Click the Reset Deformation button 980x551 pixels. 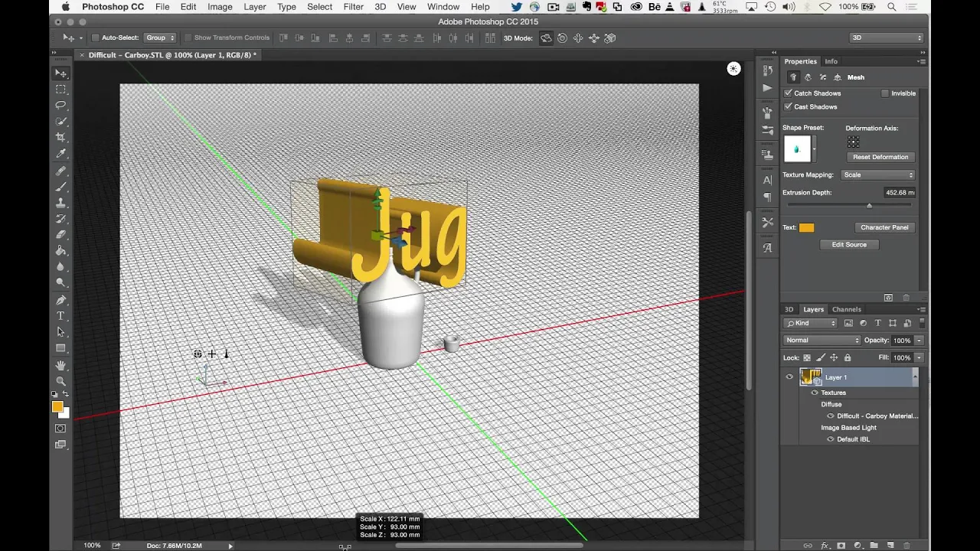click(880, 157)
